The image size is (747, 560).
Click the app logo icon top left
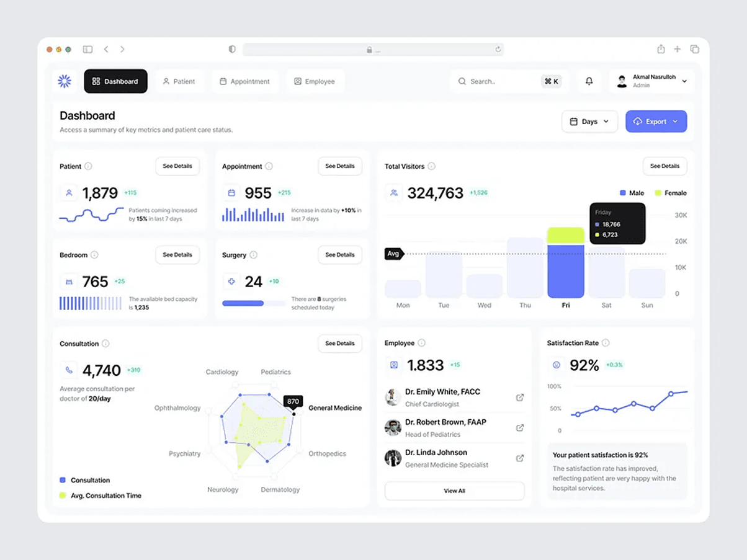coord(64,81)
